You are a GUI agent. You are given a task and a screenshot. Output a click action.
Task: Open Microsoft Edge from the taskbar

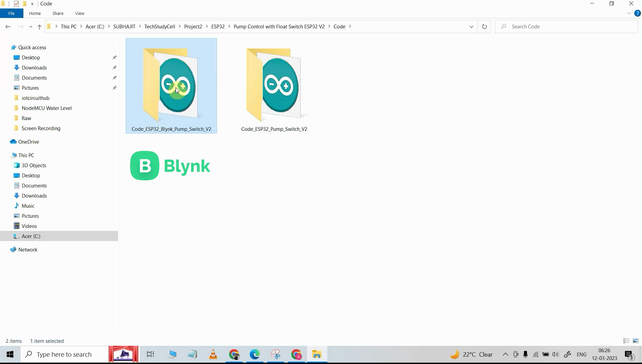tap(255, 354)
